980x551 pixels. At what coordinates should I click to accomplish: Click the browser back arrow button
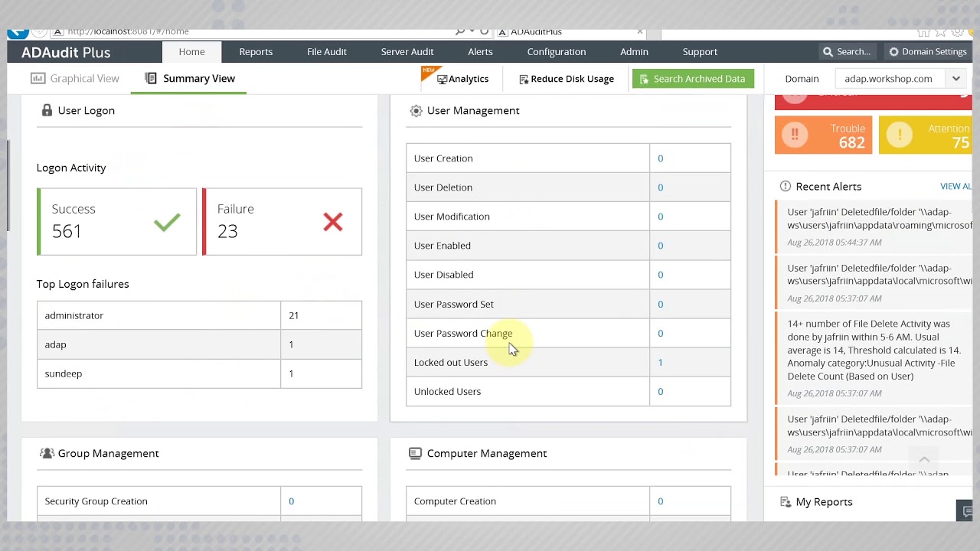coord(17,32)
